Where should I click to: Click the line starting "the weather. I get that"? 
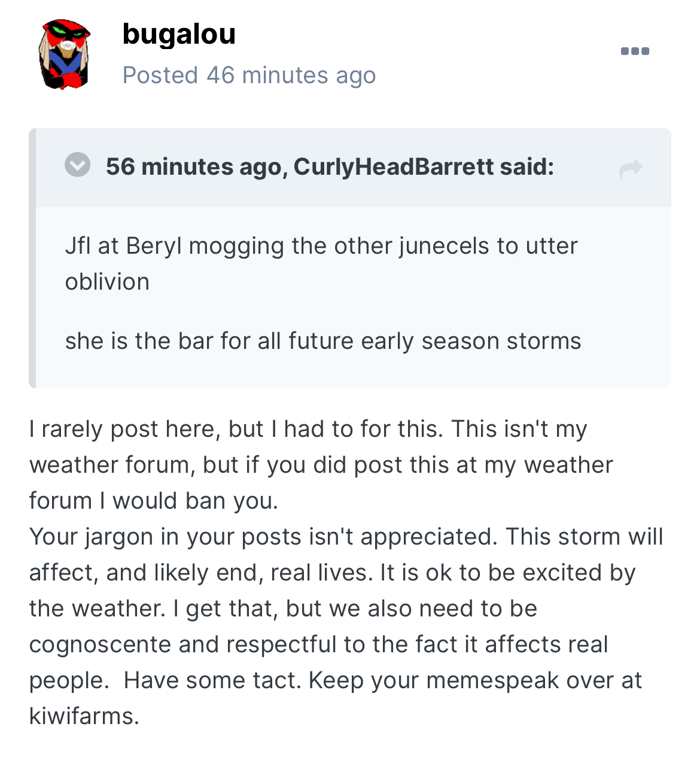tap(282, 609)
